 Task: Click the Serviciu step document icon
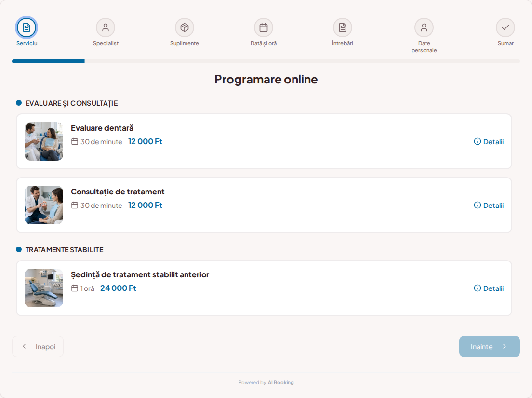(x=27, y=27)
